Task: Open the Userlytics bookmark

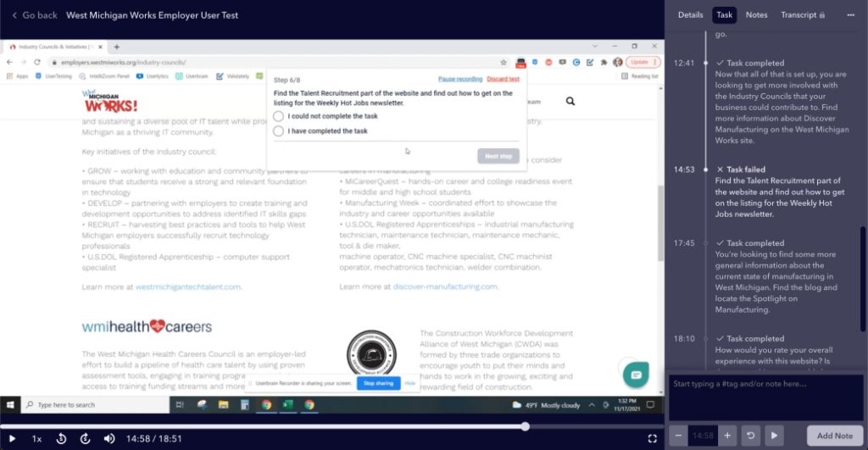Action: click(153, 75)
